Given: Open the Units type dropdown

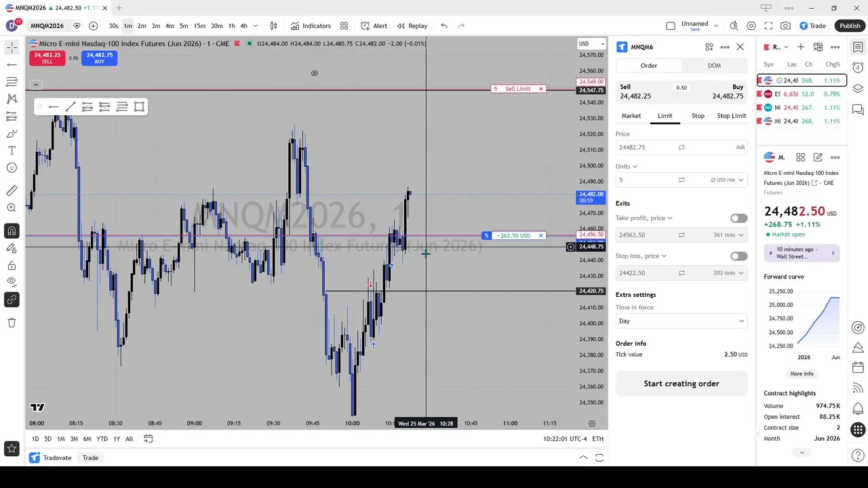Looking at the screenshot, I should [627, 166].
